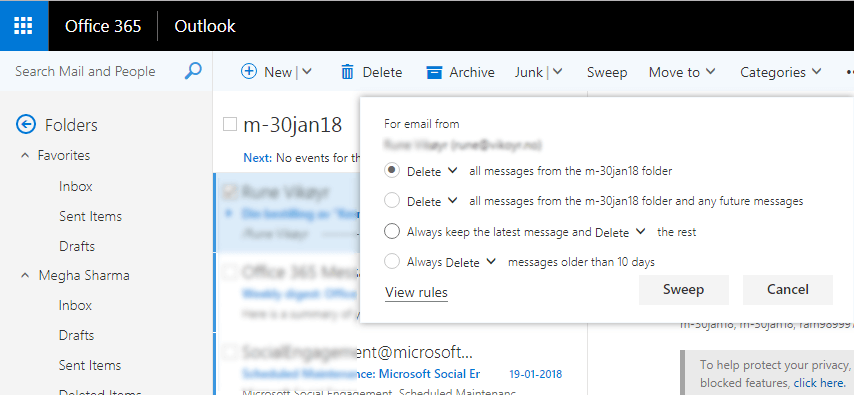Open Drafts under Megha Sharma

[x=77, y=335]
